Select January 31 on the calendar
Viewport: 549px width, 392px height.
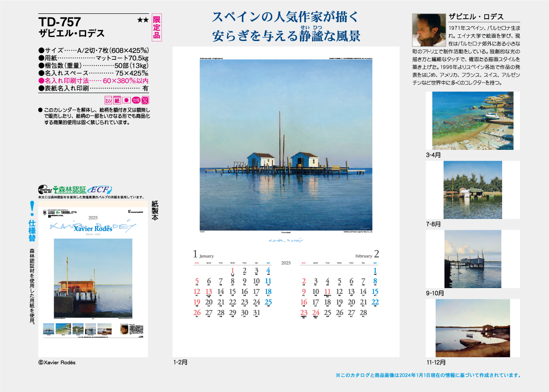click(256, 314)
